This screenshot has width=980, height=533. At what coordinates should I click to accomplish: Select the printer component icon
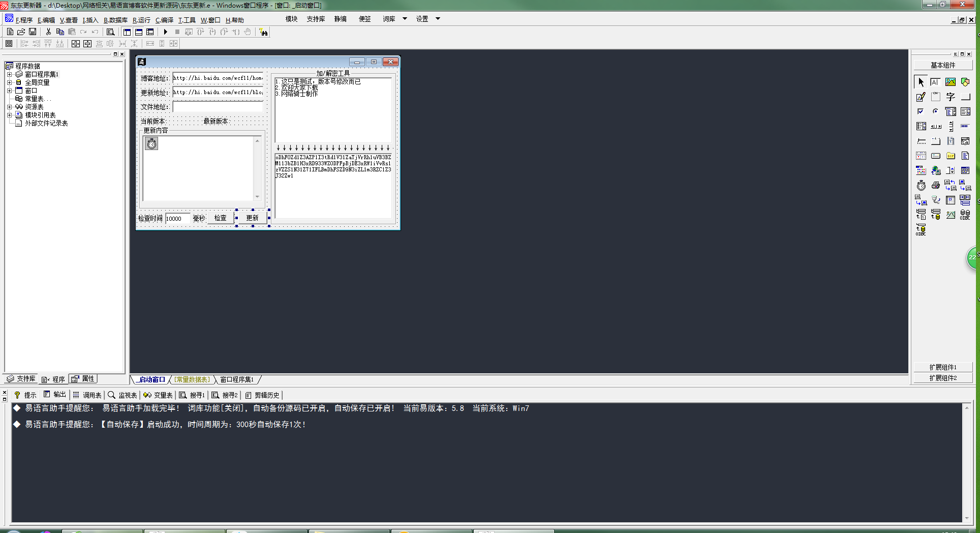click(x=936, y=185)
